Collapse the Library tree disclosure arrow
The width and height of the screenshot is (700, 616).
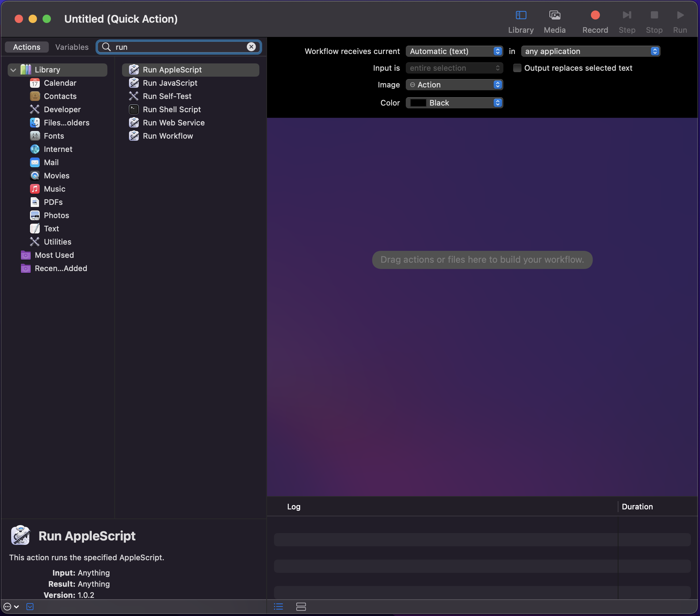tap(13, 70)
